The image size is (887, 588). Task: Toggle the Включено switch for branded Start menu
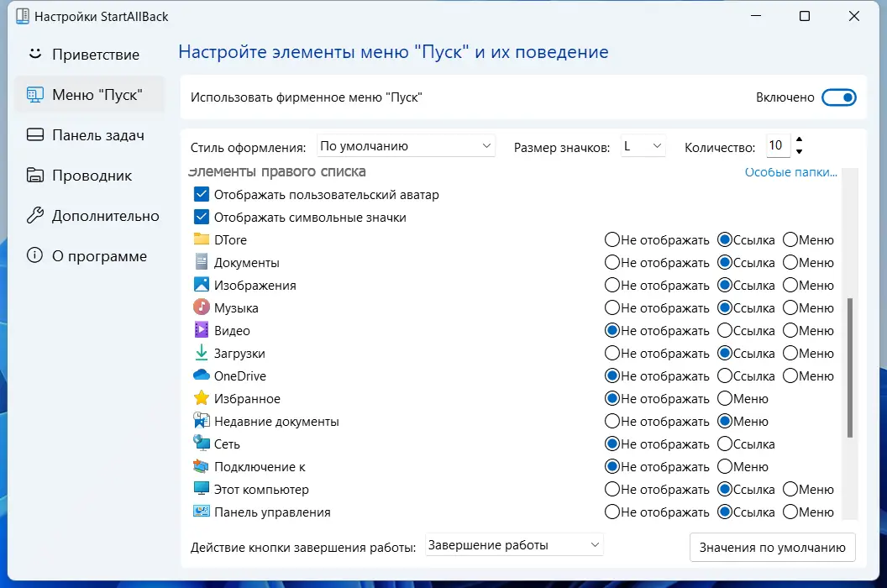click(x=839, y=97)
